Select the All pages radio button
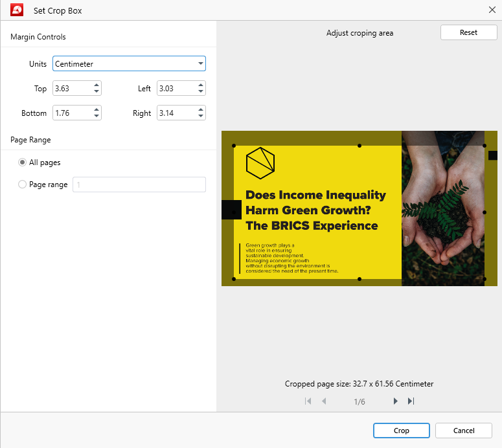 22,162
